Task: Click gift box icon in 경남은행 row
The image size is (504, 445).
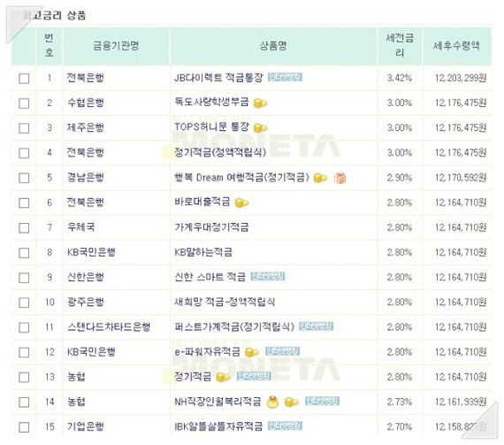Action: pyautogui.click(x=340, y=178)
